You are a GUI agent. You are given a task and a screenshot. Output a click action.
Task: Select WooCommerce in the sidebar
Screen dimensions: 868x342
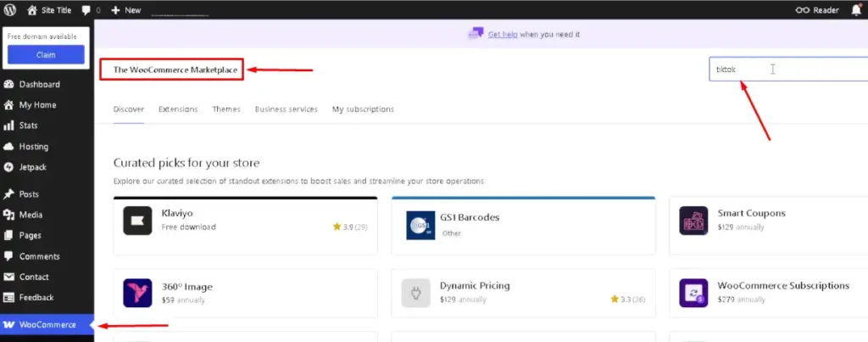[47, 324]
